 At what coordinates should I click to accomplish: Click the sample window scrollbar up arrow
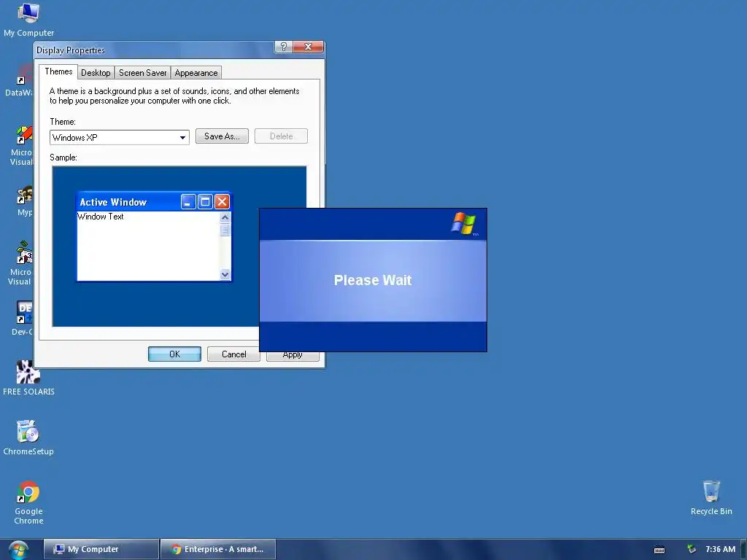click(x=225, y=217)
